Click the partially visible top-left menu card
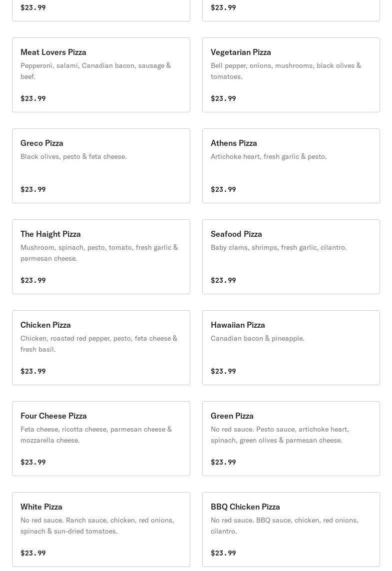This screenshot has height=571, width=392. [x=101, y=10]
